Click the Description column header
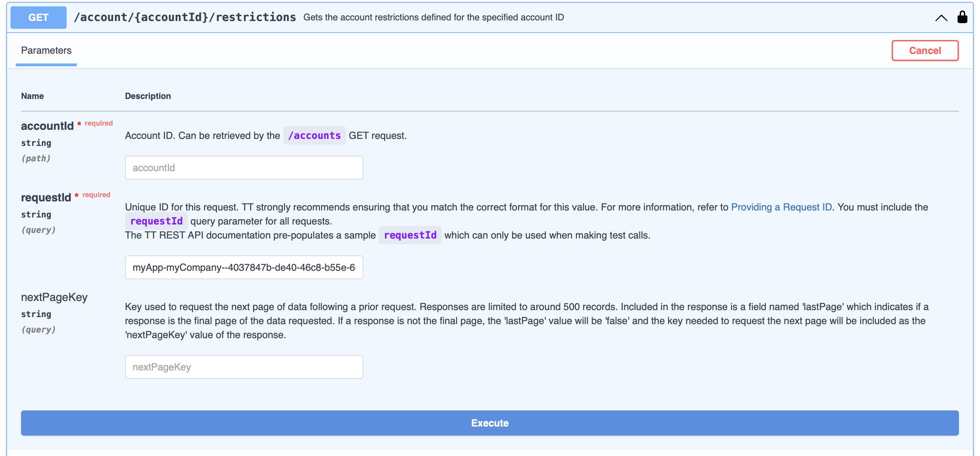Image resolution: width=980 pixels, height=456 pixels. 148,96
